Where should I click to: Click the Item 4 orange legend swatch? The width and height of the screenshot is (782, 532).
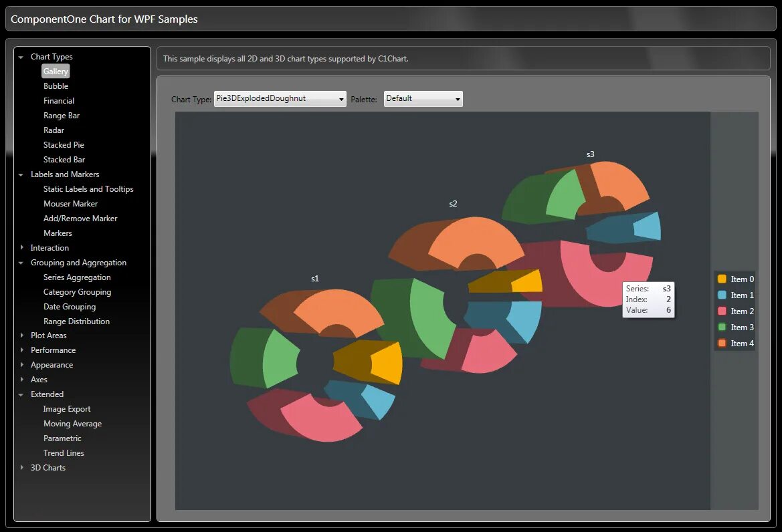(722, 344)
